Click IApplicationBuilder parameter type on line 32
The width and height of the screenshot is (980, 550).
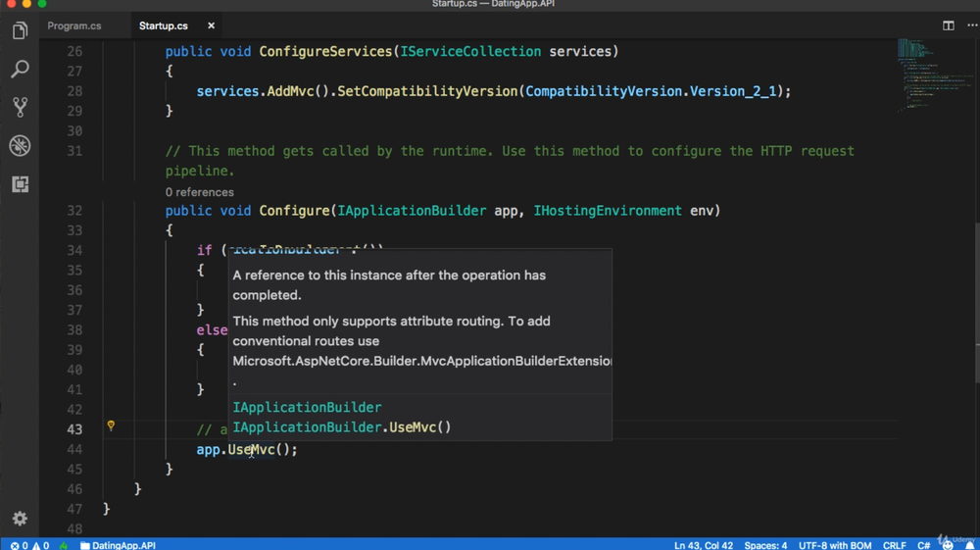click(x=412, y=211)
